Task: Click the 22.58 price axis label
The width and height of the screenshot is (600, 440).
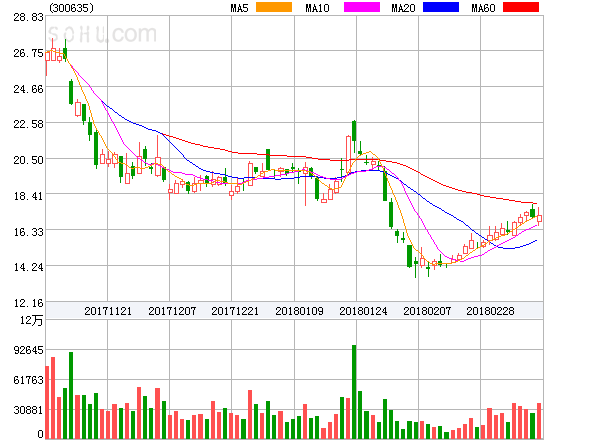Action: click(x=28, y=124)
